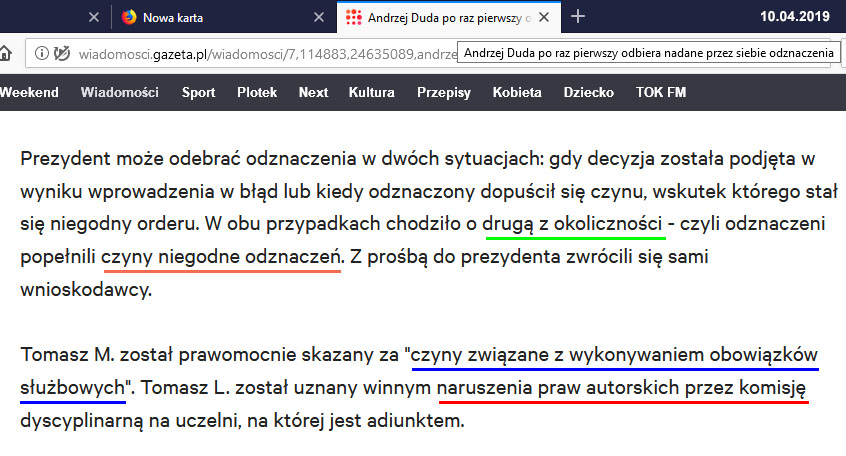Viewport: 846px width, 456px height.
Task: Click the text 'Tomasz M. został prawomocnie skazany'
Action: [x=195, y=355]
